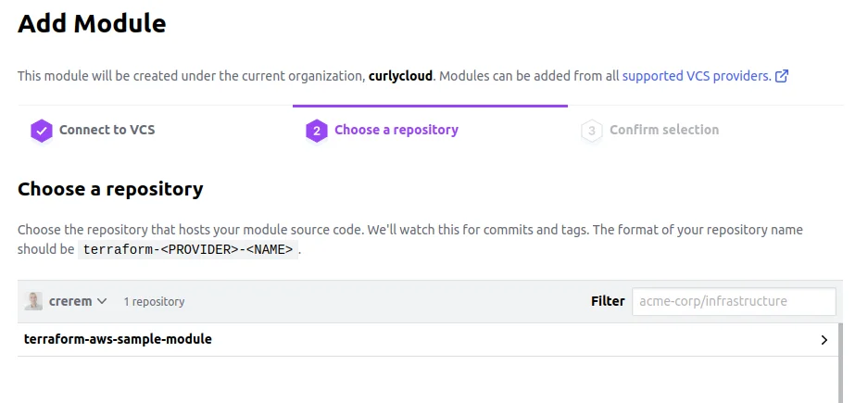The width and height of the screenshot is (868, 403).
Task: Select the terraform-aws-sample-module repository
Action: (x=428, y=339)
